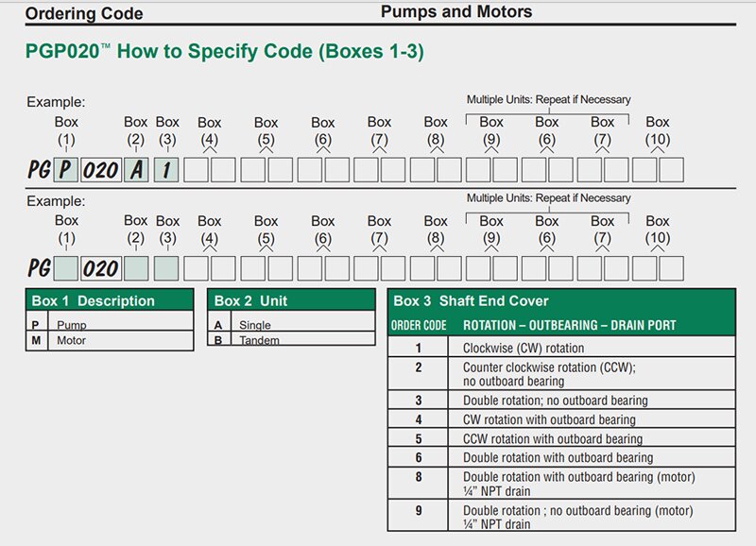Screen dimensions: 756x546
Task: Click the 'PG' prefix in the second example
Action: pos(39,268)
